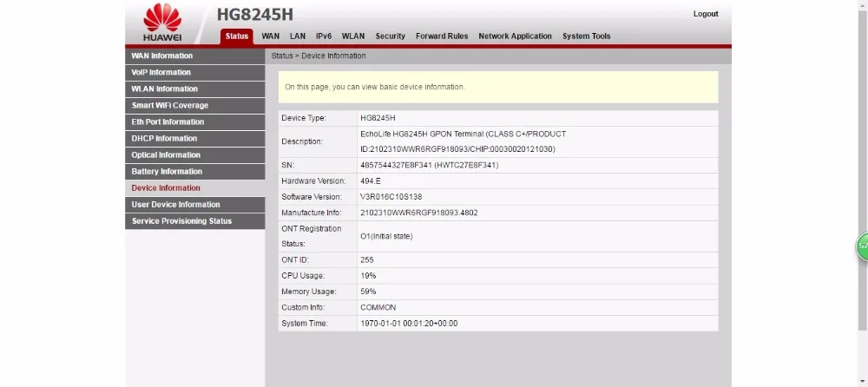The width and height of the screenshot is (868, 387).
Task: Open WAN Information in sidebar
Action: (194, 56)
